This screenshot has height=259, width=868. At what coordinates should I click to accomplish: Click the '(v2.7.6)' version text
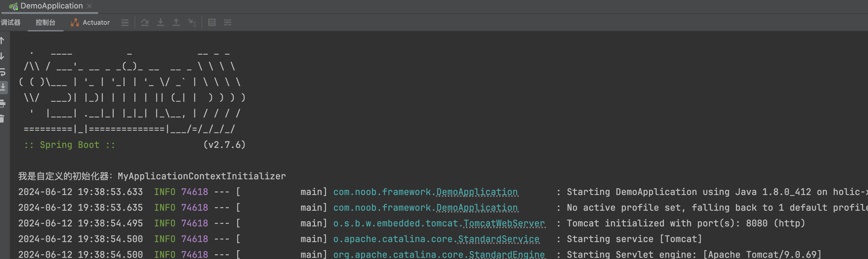click(x=225, y=145)
